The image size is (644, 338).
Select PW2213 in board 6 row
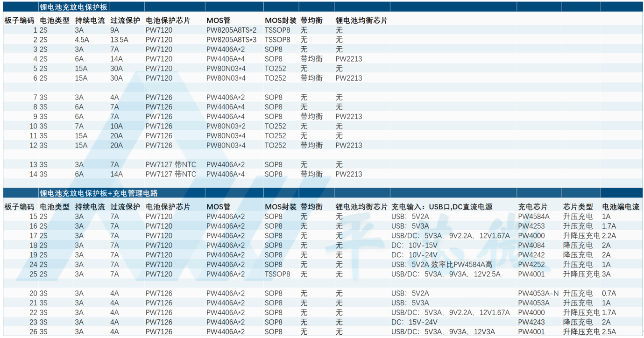(x=349, y=78)
